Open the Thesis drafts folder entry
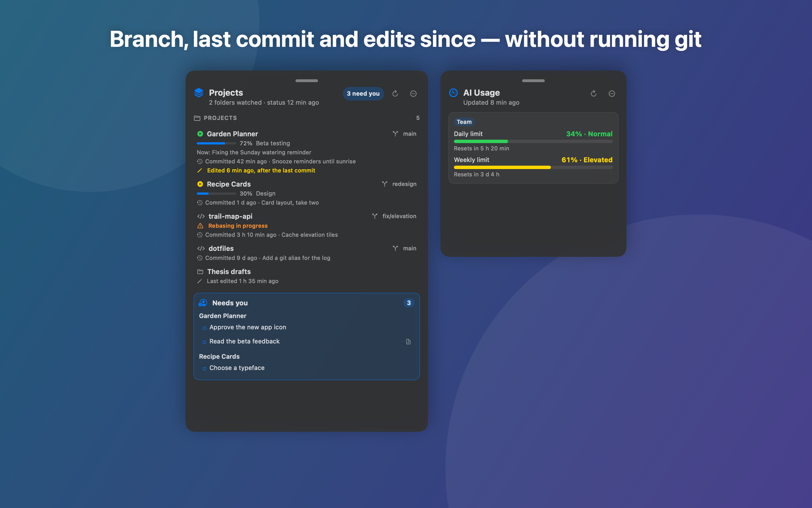The width and height of the screenshot is (812, 508). click(x=229, y=271)
